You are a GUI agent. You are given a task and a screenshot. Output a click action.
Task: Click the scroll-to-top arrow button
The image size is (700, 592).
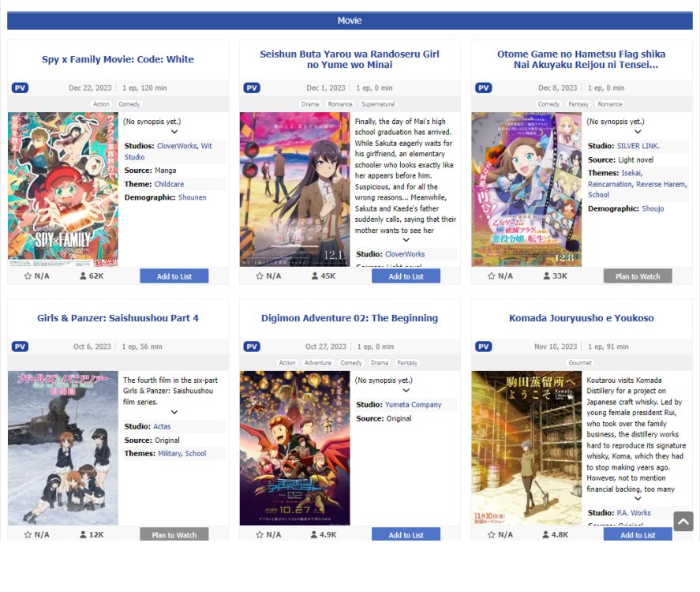(x=683, y=521)
